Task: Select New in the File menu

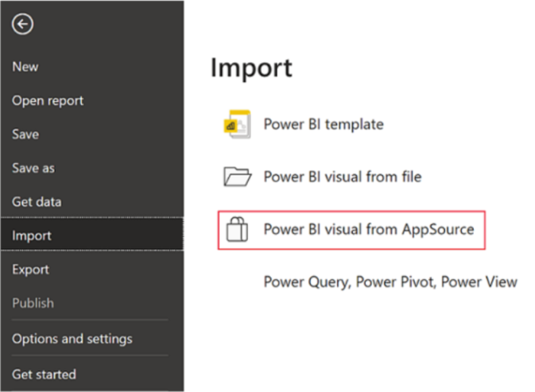Action: (x=25, y=67)
